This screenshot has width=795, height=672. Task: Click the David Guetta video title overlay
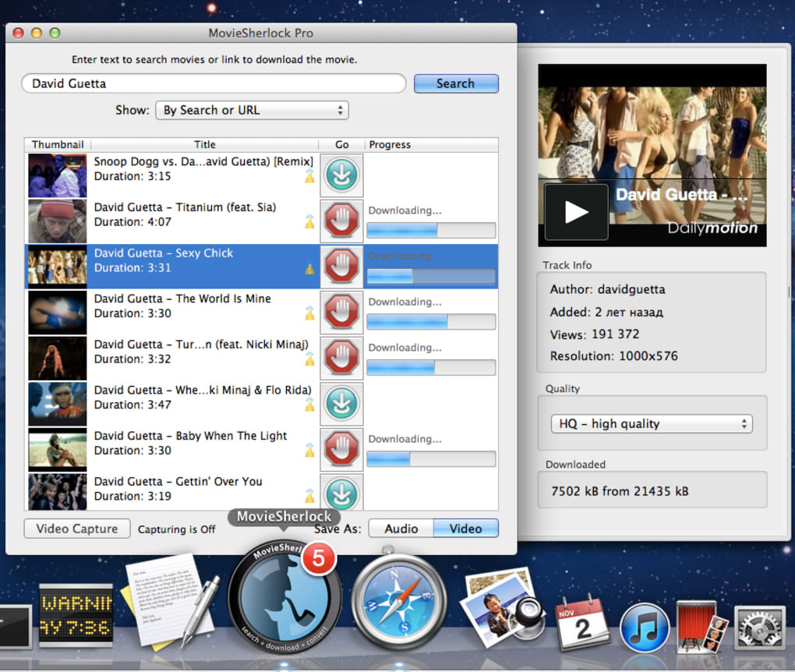pyautogui.click(x=682, y=194)
